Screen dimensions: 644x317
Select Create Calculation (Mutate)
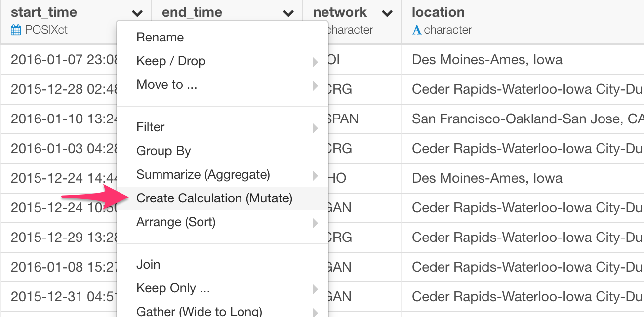pyautogui.click(x=214, y=198)
